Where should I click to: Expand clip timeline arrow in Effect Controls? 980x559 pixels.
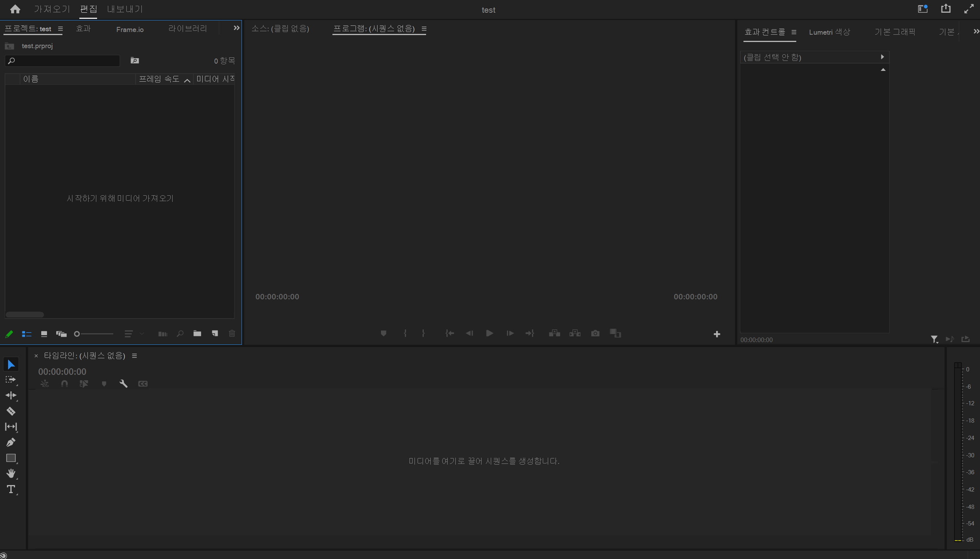[x=882, y=57]
